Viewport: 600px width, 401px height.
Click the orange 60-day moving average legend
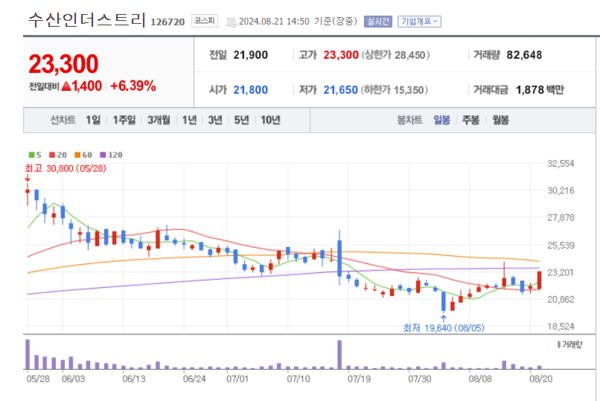click(83, 155)
